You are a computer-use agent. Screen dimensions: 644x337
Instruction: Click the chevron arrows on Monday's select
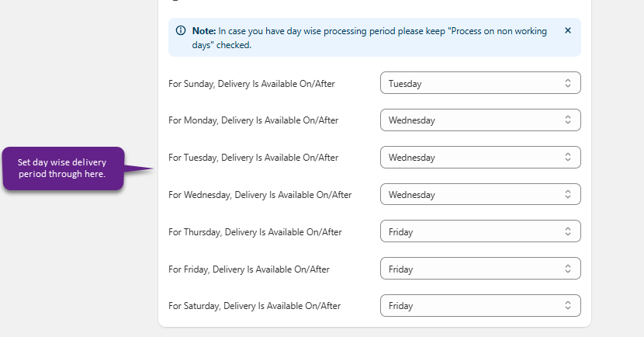coord(568,120)
